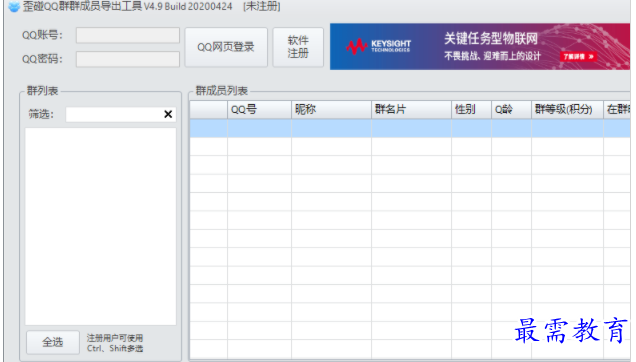Click the QQ密码 input field

click(128, 59)
